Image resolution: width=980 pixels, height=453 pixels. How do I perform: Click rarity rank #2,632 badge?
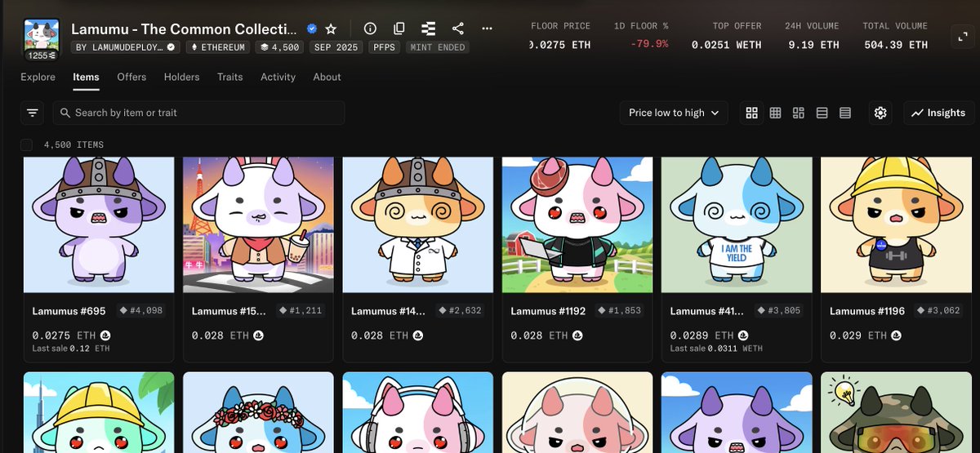(x=460, y=311)
